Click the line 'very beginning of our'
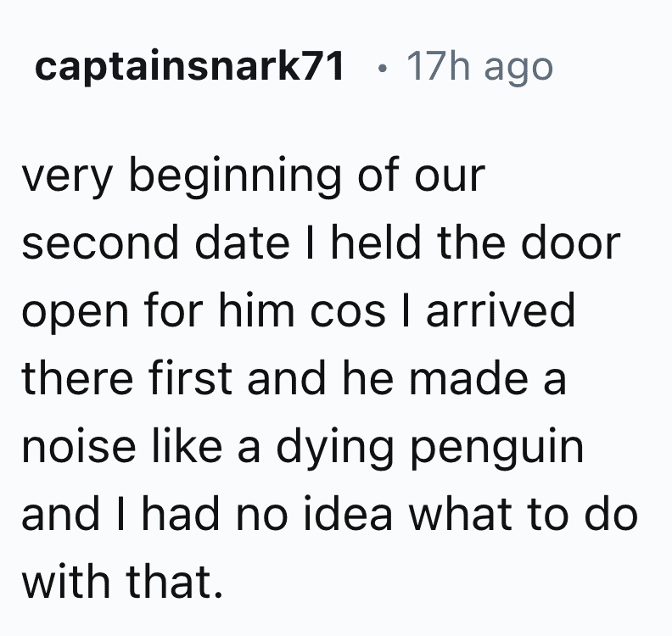Image resolution: width=672 pixels, height=636 pixels. point(253,176)
